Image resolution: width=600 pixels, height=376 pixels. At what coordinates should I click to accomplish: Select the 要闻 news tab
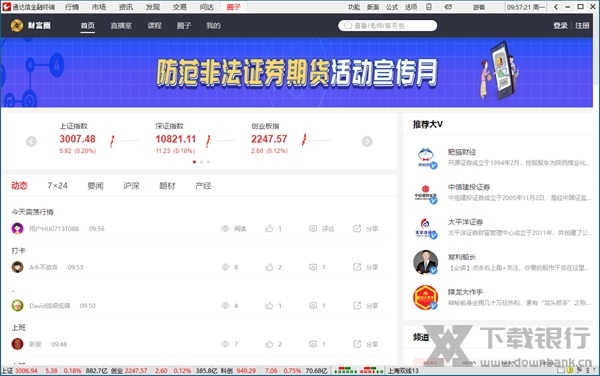coord(95,186)
